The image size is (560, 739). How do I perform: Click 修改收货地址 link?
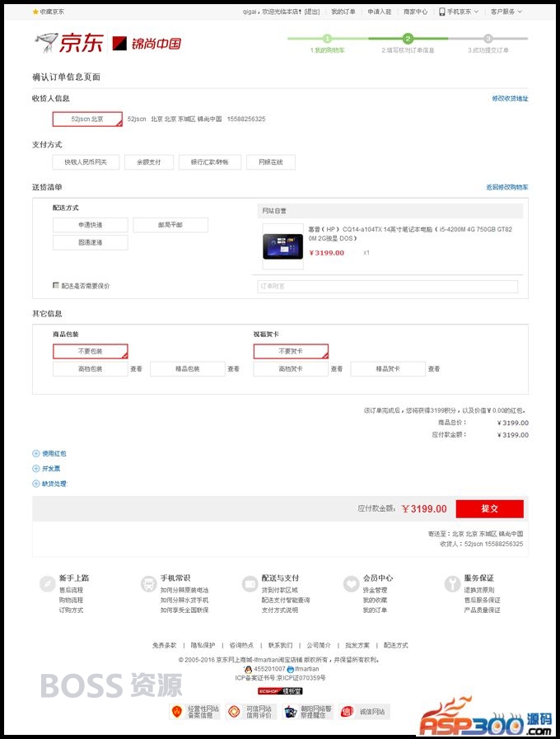click(x=510, y=99)
